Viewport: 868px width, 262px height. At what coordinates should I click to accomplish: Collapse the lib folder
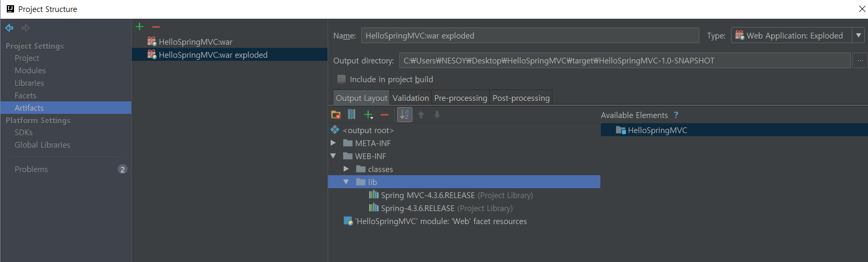pyautogui.click(x=346, y=181)
